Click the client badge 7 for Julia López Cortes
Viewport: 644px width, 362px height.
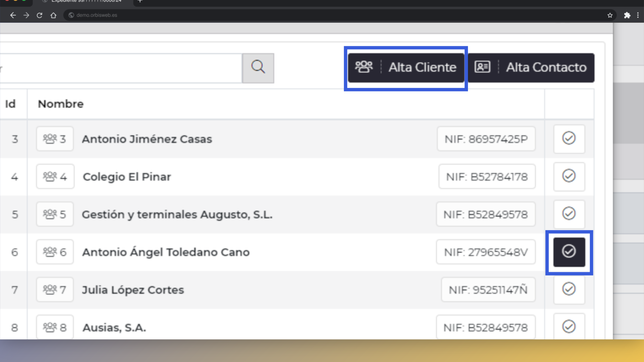(x=55, y=290)
